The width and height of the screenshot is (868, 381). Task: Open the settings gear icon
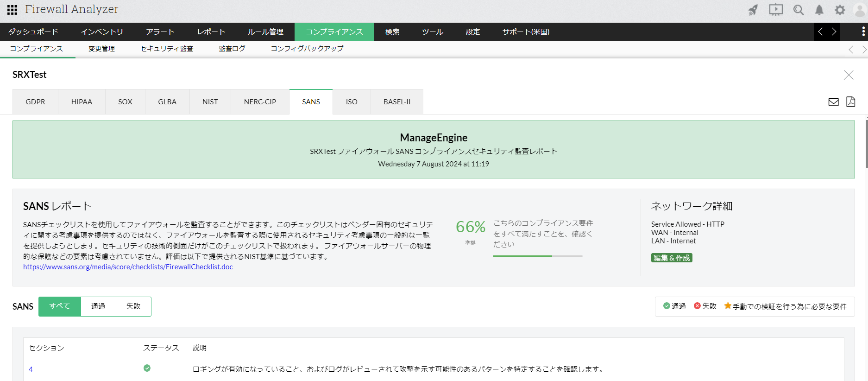click(x=840, y=10)
